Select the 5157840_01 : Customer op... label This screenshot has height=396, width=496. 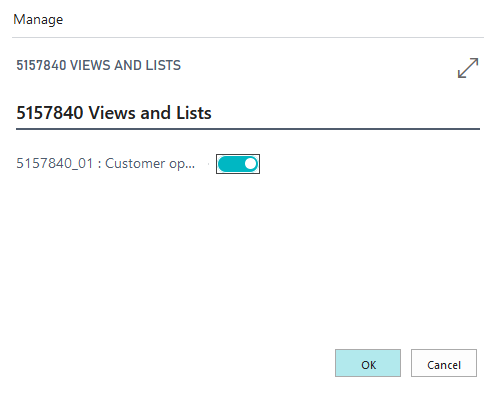tap(106, 164)
